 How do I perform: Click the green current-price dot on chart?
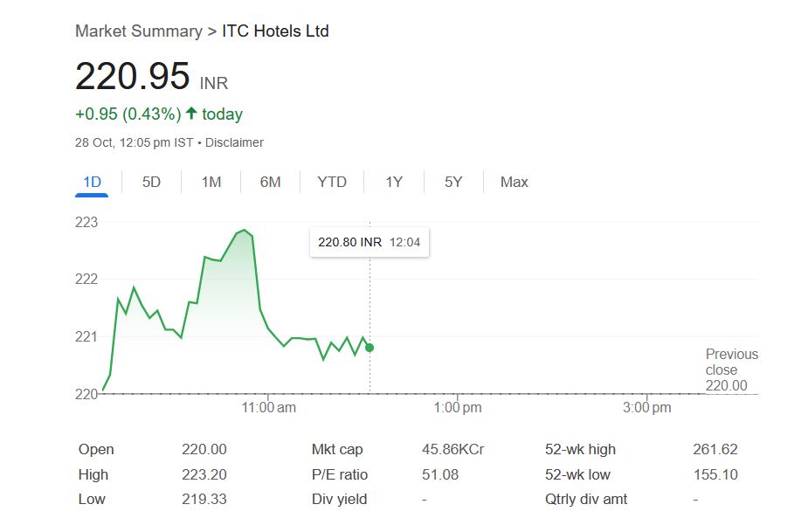click(369, 348)
